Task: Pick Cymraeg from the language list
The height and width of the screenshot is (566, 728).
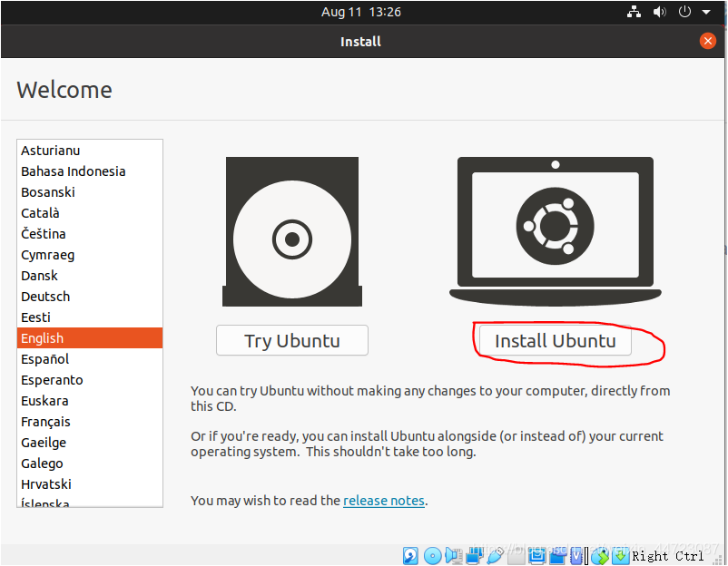Action: (90, 255)
